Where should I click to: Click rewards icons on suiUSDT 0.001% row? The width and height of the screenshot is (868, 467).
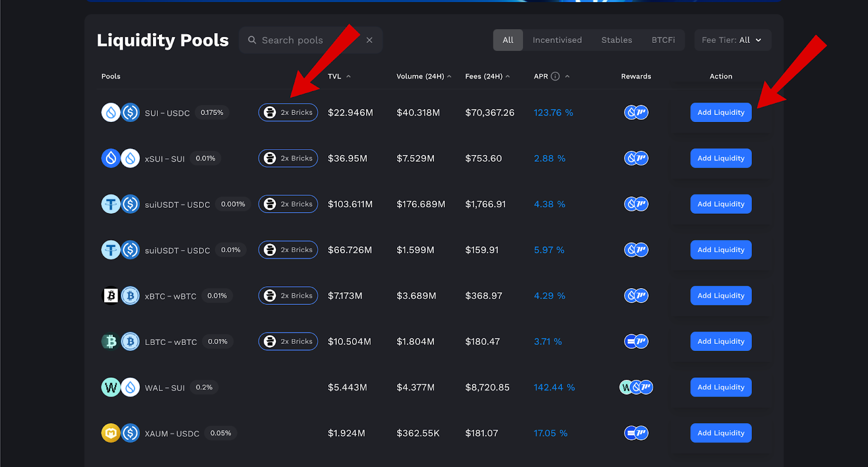(636, 204)
